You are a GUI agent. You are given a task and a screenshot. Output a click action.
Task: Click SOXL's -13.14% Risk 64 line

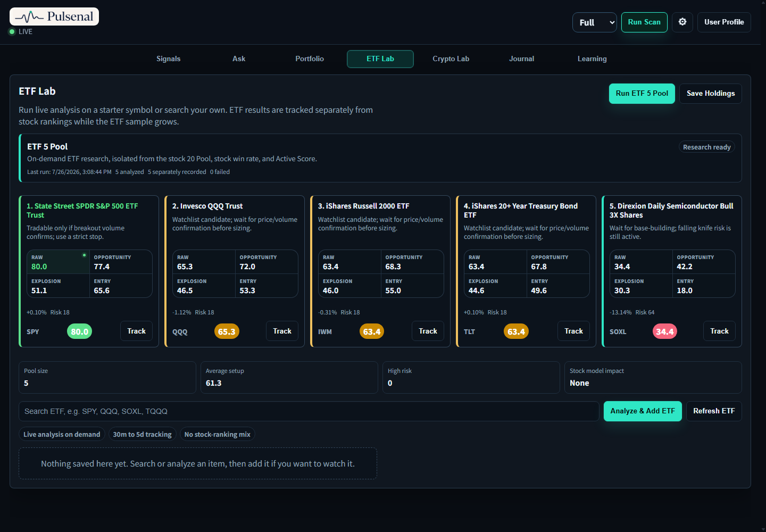[x=632, y=312]
